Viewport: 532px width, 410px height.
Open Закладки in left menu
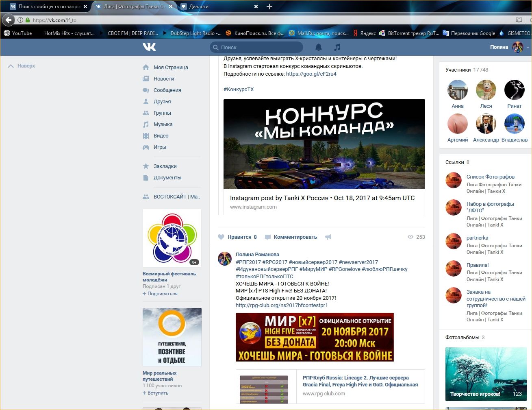tap(165, 166)
